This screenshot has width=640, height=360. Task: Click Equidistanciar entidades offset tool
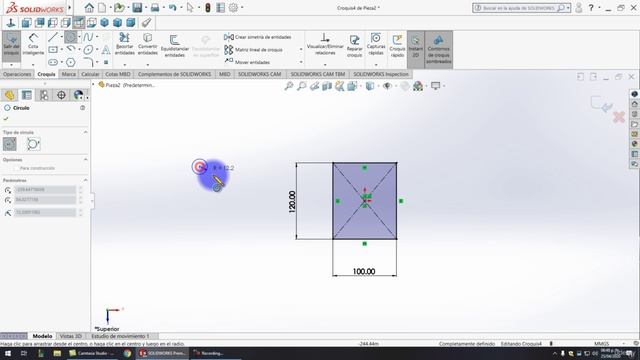(x=175, y=46)
